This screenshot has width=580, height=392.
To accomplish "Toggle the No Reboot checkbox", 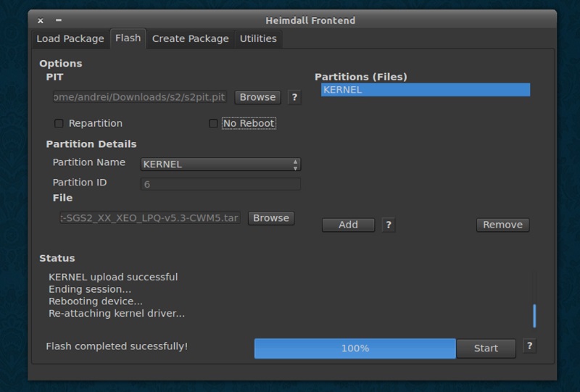I will 213,123.
